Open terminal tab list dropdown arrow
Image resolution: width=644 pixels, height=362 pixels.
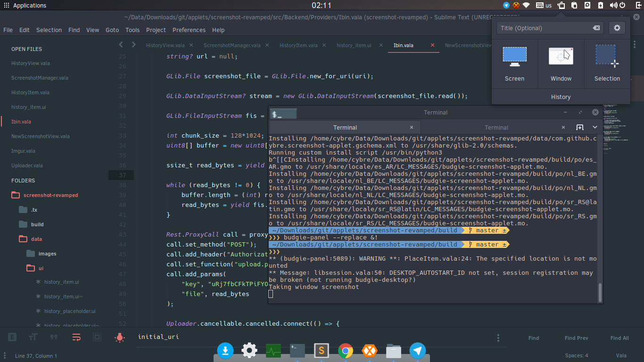pos(595,127)
